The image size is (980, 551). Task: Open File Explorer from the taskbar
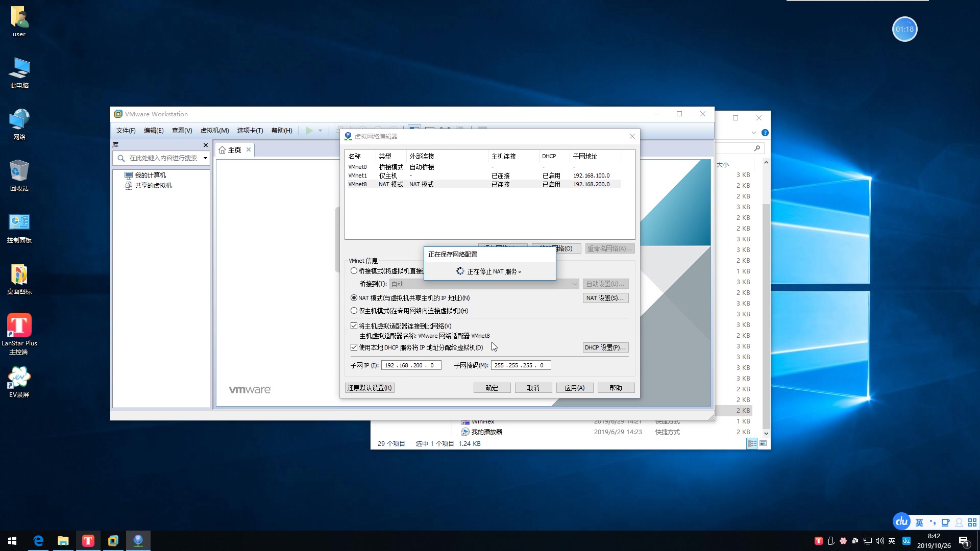63,541
